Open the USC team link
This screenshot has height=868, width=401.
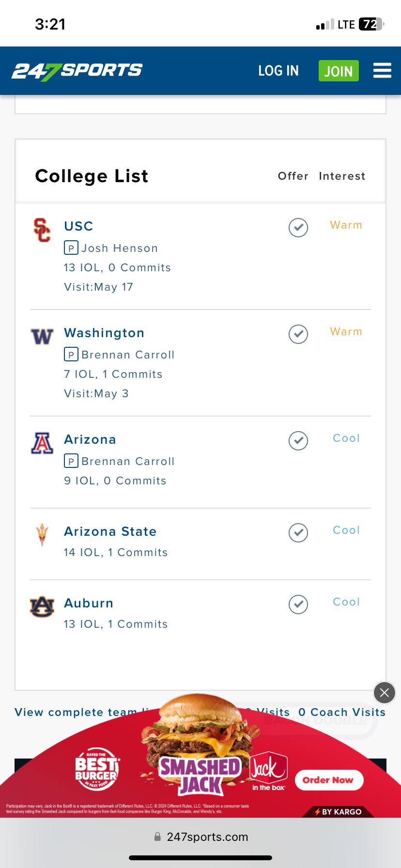tap(78, 226)
